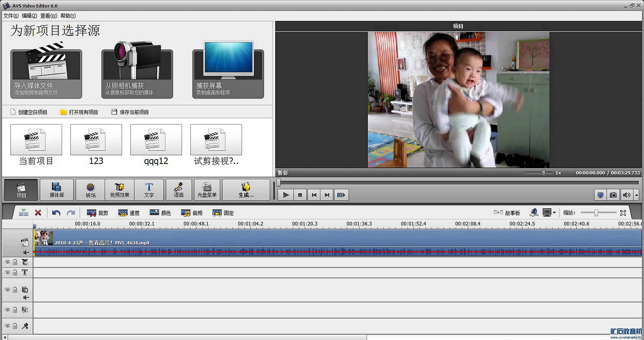The height and width of the screenshot is (340, 644).
Task: Open the Color (颜色) correction tool
Action: click(x=160, y=213)
